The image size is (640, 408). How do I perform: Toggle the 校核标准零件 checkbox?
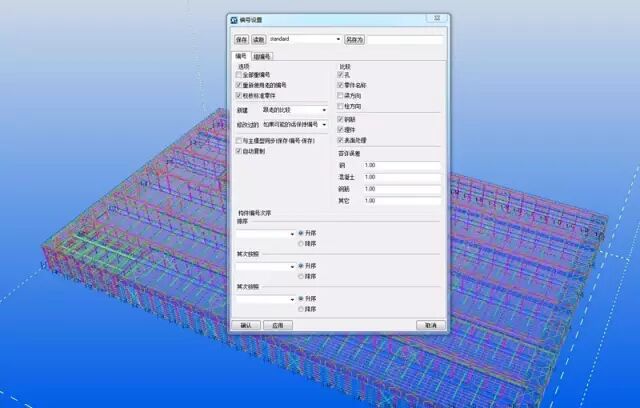click(239, 95)
